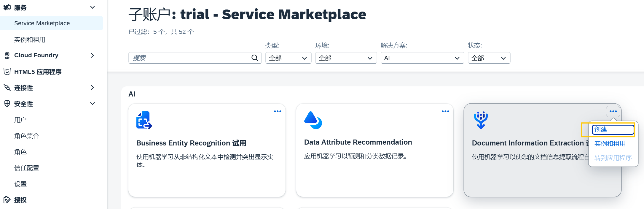
Task: Click the 连接性 plug icon
Action: coord(7,88)
